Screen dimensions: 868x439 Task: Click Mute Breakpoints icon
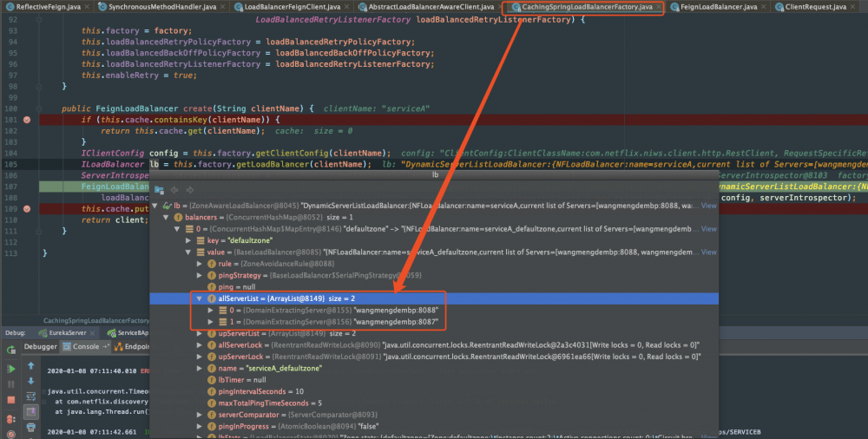click(10, 436)
